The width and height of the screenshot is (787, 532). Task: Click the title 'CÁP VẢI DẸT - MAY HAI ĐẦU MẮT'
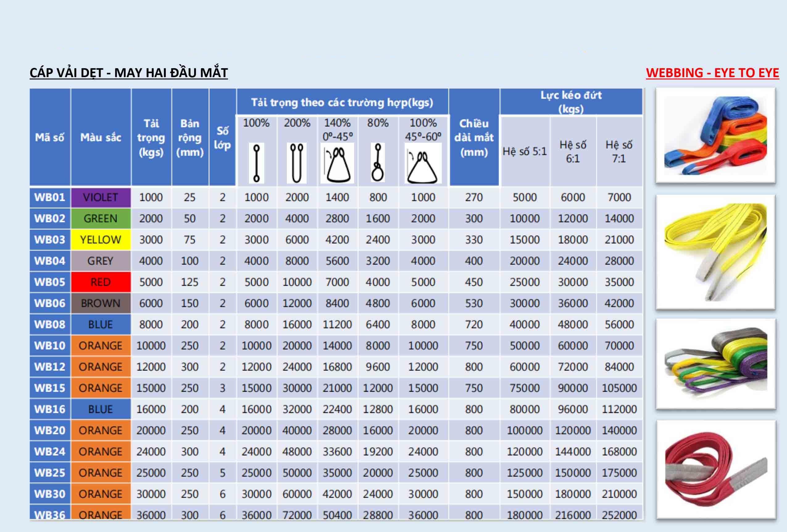click(129, 73)
